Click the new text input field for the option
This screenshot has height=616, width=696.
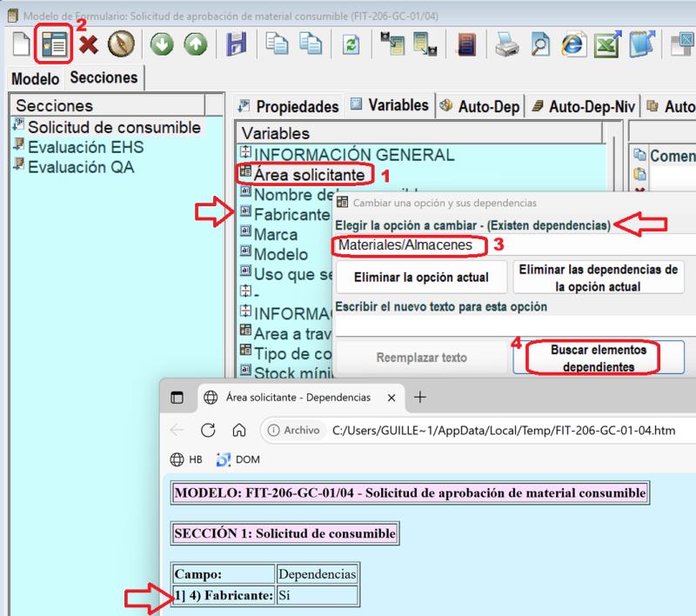(x=513, y=325)
